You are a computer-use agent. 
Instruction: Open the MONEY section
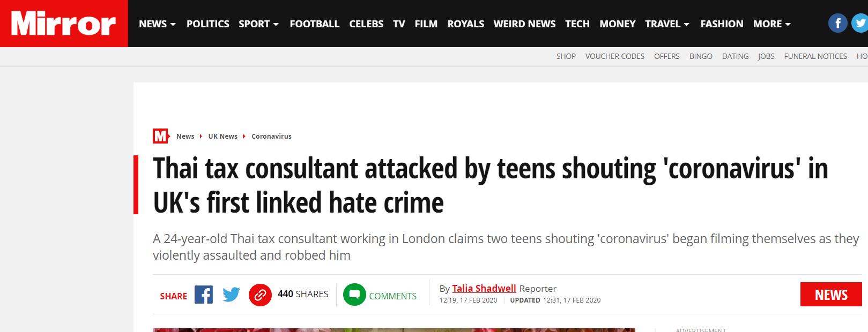618,24
